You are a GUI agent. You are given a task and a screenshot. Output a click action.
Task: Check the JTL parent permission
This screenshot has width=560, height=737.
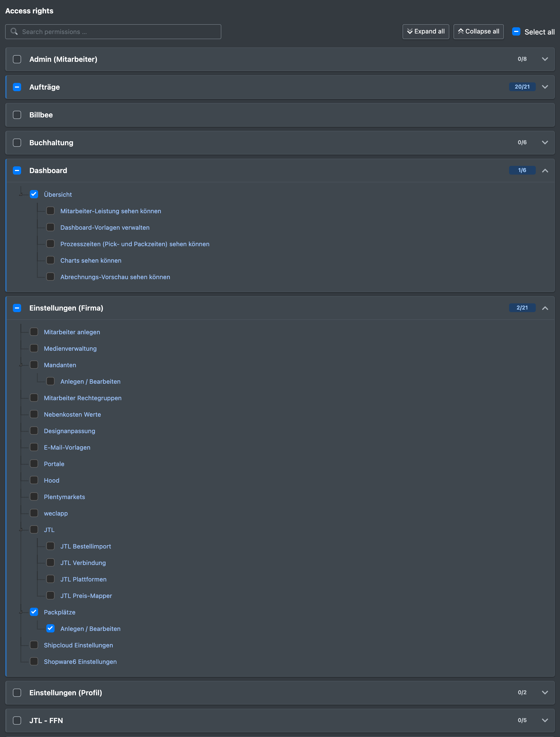34,529
